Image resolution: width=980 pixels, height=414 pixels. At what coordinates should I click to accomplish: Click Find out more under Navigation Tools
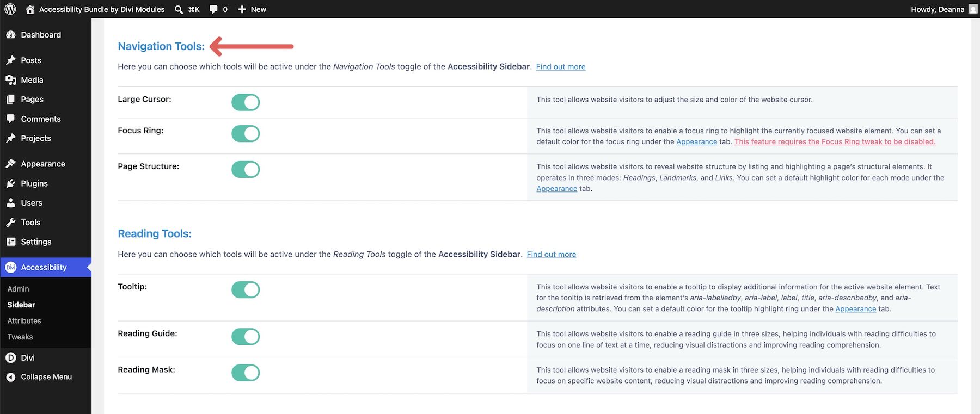click(561, 66)
